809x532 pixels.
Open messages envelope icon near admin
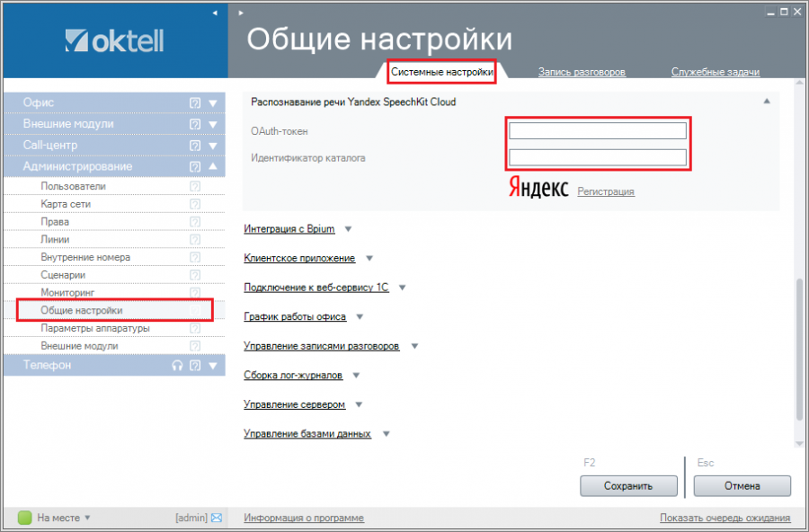217,518
